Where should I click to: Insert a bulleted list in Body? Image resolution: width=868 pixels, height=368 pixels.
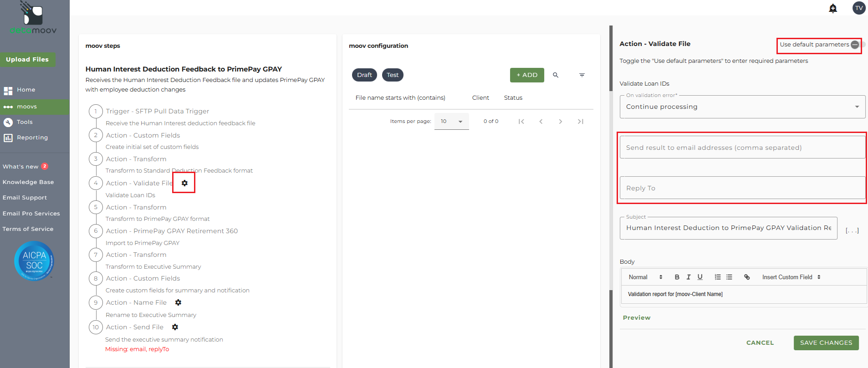click(x=729, y=277)
